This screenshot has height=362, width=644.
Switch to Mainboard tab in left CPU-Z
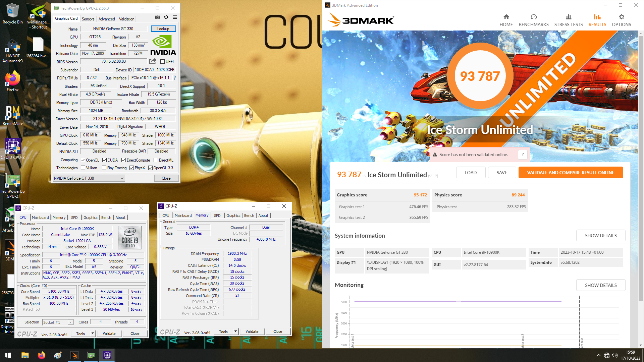[x=40, y=218]
